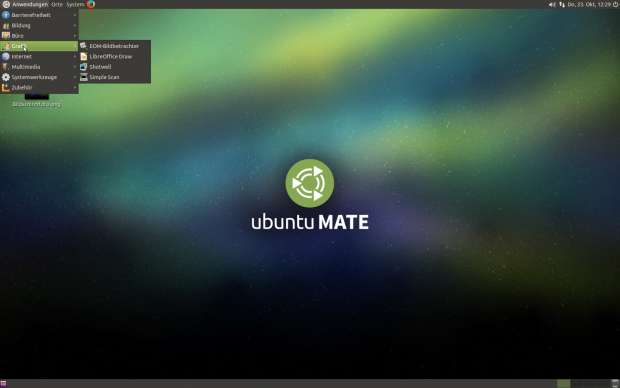Launch Firefox from the top panel
This screenshot has height=388, width=620.
click(x=91, y=4)
